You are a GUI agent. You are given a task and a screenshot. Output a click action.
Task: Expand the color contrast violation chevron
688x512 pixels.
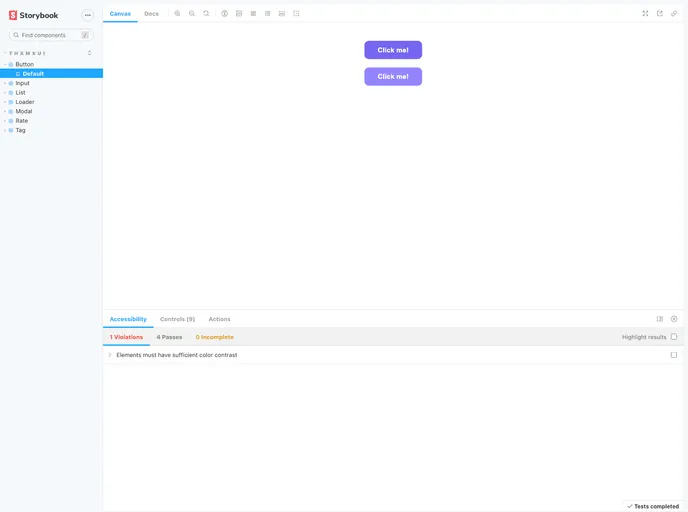point(110,355)
